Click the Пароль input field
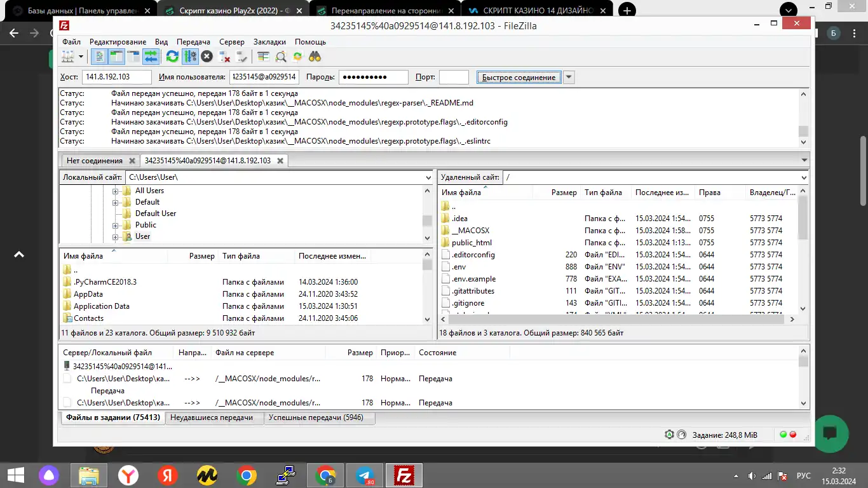Viewport: 868px width, 488px height. [374, 77]
